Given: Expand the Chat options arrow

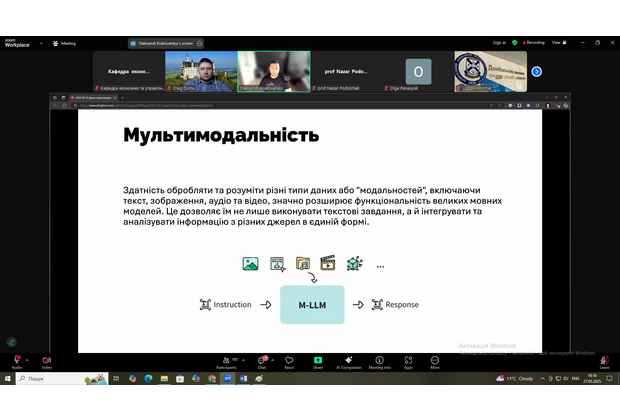Looking at the screenshot, I should pyautogui.click(x=272, y=360).
